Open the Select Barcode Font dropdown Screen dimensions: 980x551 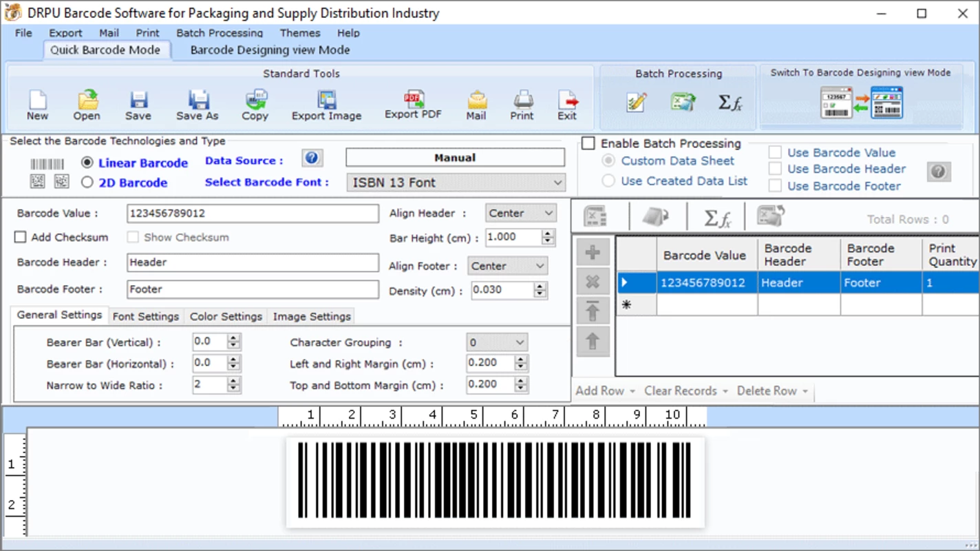click(456, 183)
